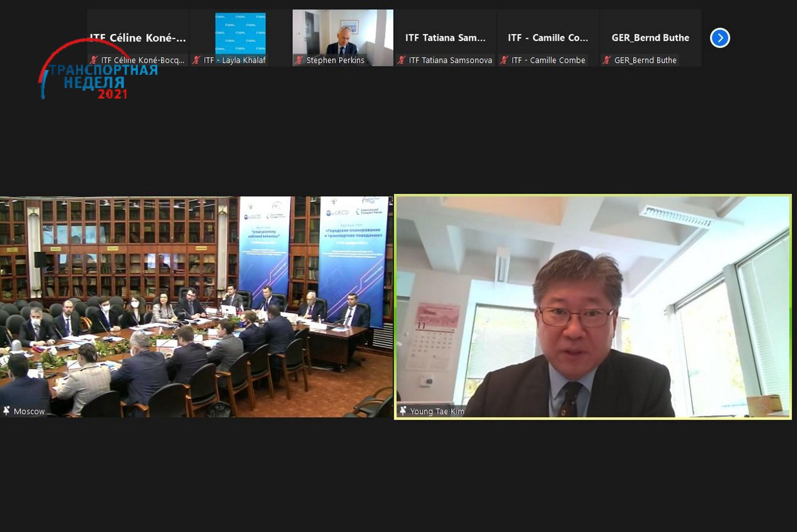797x532 pixels.
Task: Click the Moscow name label
Action: 29,411
